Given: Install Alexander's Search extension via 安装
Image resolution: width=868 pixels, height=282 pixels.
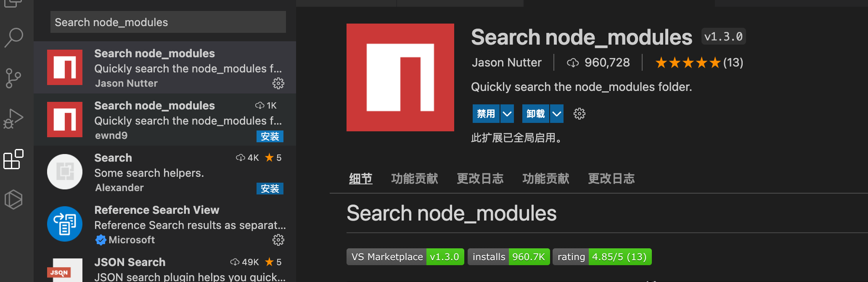Looking at the screenshot, I should pos(270,189).
